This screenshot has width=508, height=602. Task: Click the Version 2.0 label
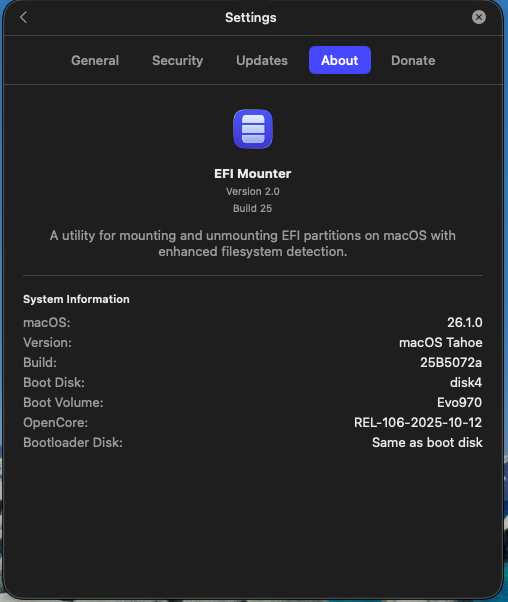253,191
